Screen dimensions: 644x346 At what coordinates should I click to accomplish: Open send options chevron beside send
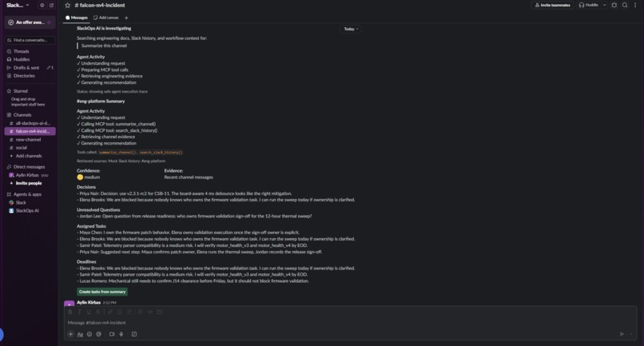(x=631, y=334)
